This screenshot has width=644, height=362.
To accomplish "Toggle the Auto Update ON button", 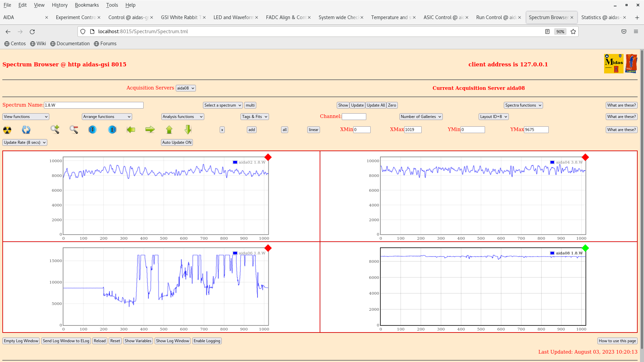I will pos(177,142).
